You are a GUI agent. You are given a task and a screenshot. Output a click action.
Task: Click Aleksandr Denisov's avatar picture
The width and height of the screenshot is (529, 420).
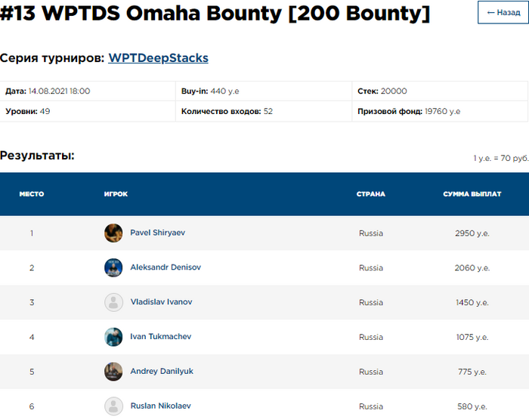pyautogui.click(x=113, y=267)
